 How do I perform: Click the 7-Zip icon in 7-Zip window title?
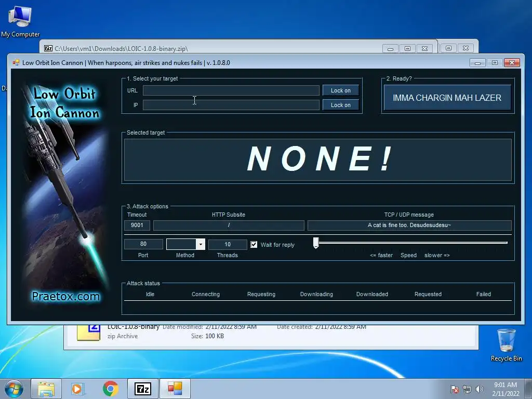coord(48,48)
